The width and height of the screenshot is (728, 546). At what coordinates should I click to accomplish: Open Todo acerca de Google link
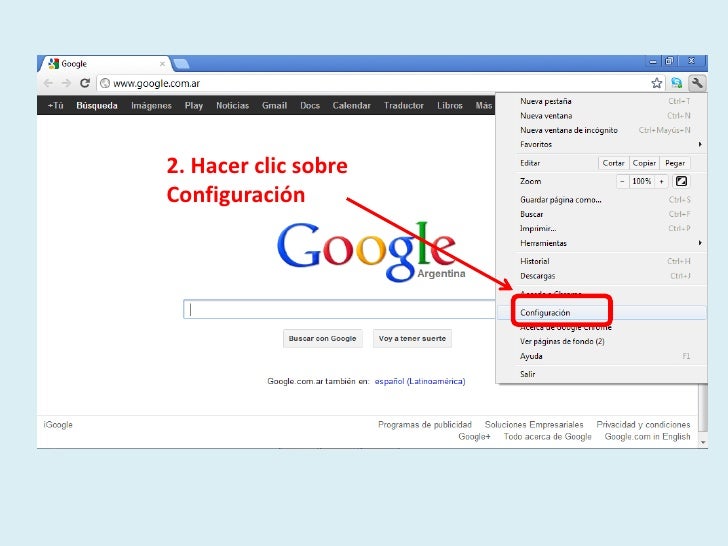click(547, 436)
